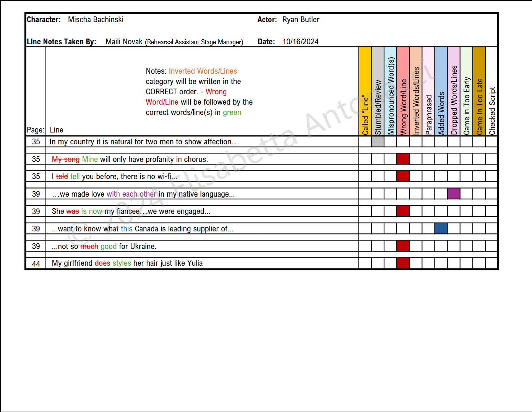Select actor name Ryan Butler
The height and width of the screenshot is (412, 532).
pos(301,19)
